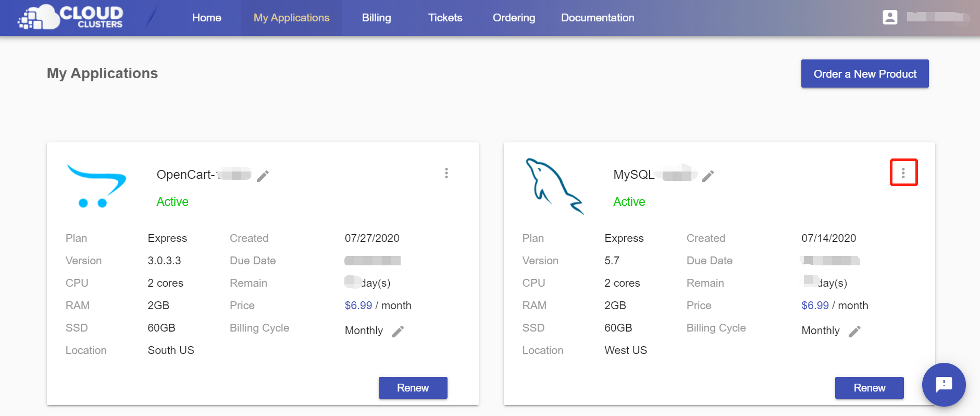Edit the OpenCart application name pencil

(x=263, y=176)
